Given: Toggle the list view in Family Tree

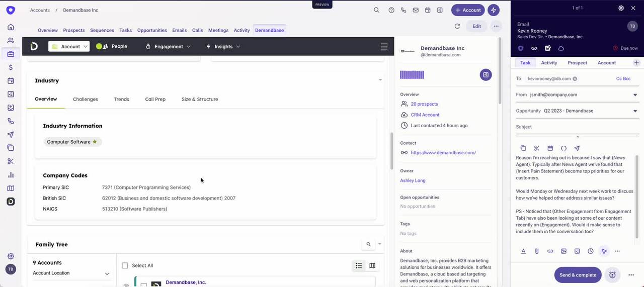Looking at the screenshot, I should [x=359, y=265].
